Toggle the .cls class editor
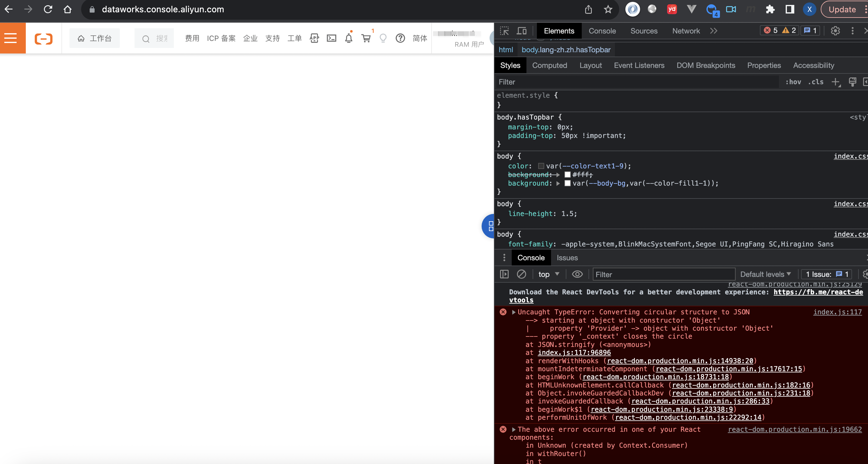The height and width of the screenshot is (464, 868). 815,82
